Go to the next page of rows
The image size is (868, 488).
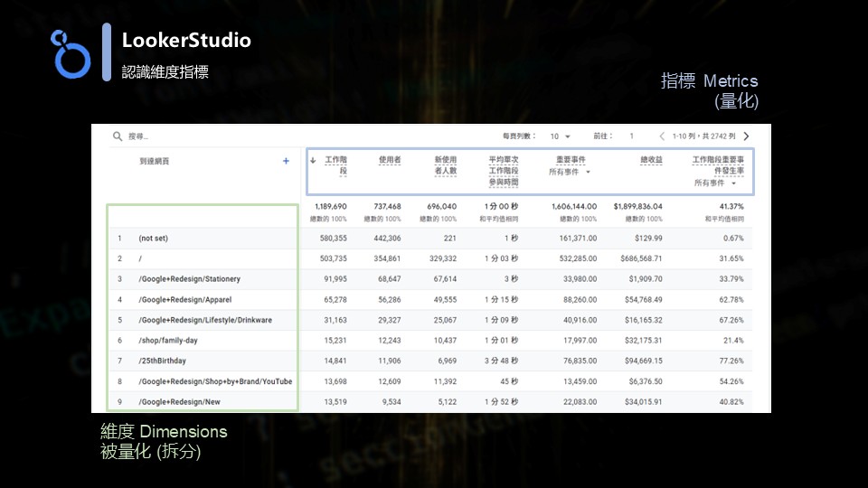(746, 136)
